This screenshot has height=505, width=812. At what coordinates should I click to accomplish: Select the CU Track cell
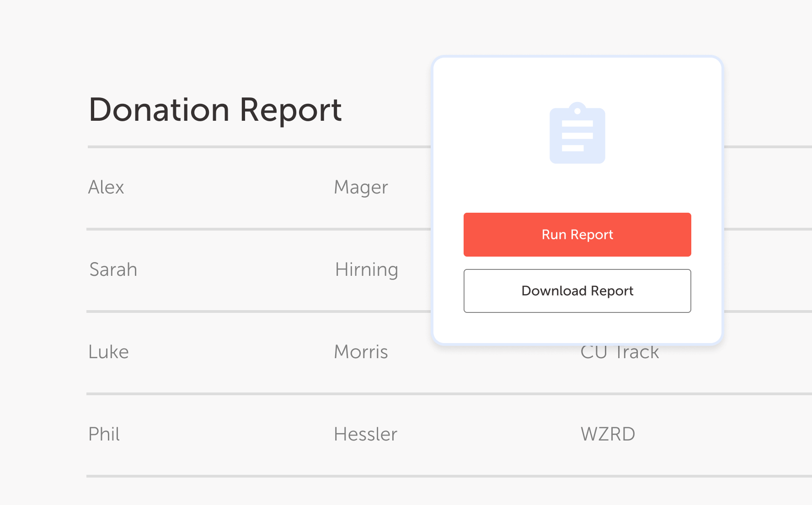[x=620, y=353]
